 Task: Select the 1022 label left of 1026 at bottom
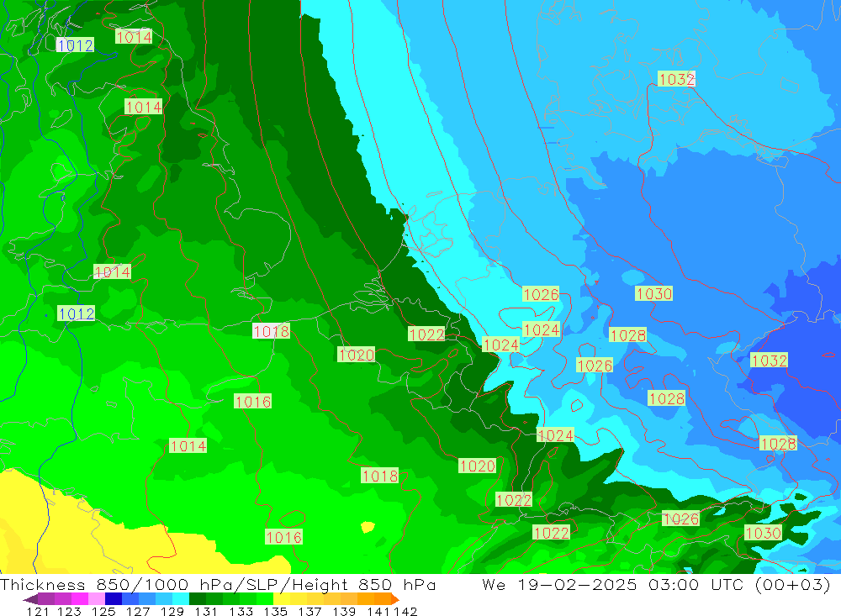pyautogui.click(x=551, y=532)
